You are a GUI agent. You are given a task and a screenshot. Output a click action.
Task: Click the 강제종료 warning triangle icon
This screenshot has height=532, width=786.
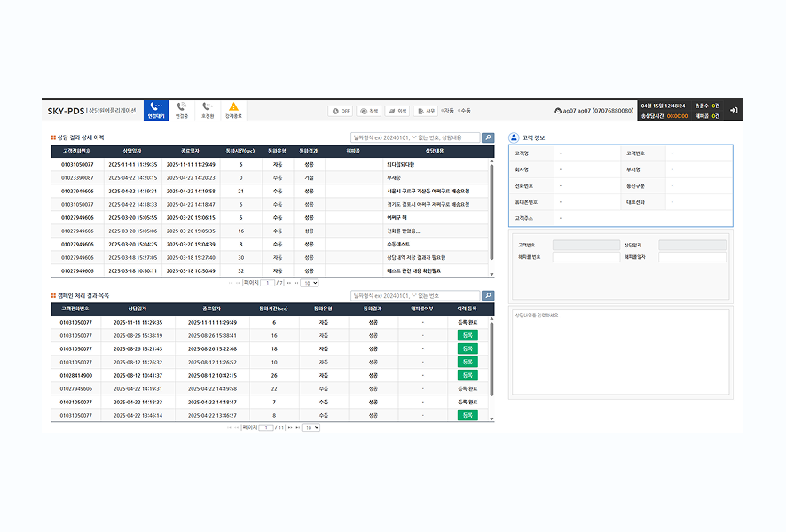(233, 106)
